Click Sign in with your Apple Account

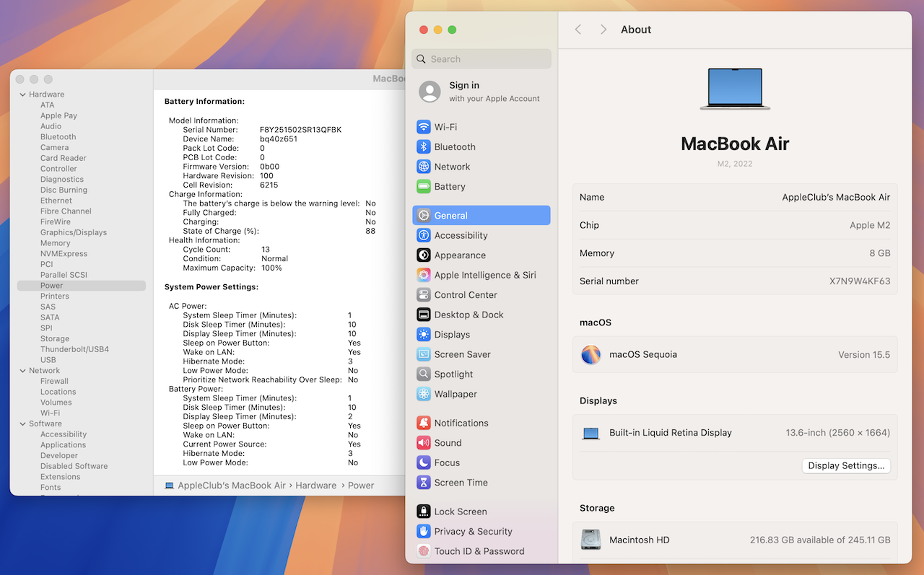(x=481, y=92)
